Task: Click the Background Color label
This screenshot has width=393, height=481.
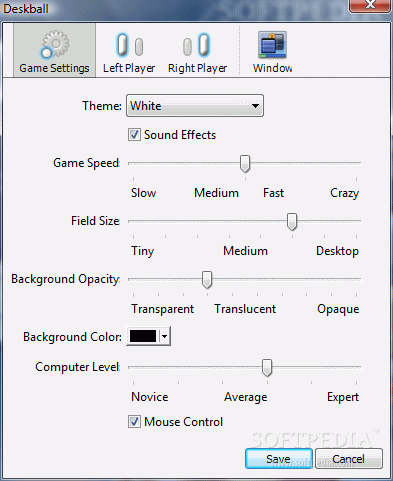Action: [x=72, y=337]
